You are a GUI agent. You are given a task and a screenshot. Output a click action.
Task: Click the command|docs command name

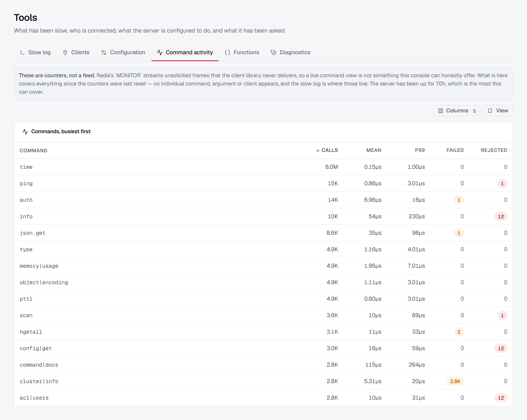coord(39,365)
